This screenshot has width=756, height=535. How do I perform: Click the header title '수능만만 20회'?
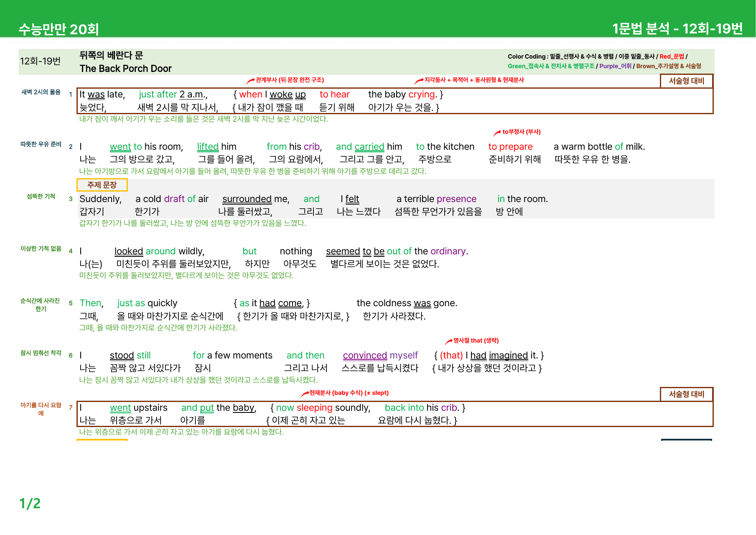59,29
